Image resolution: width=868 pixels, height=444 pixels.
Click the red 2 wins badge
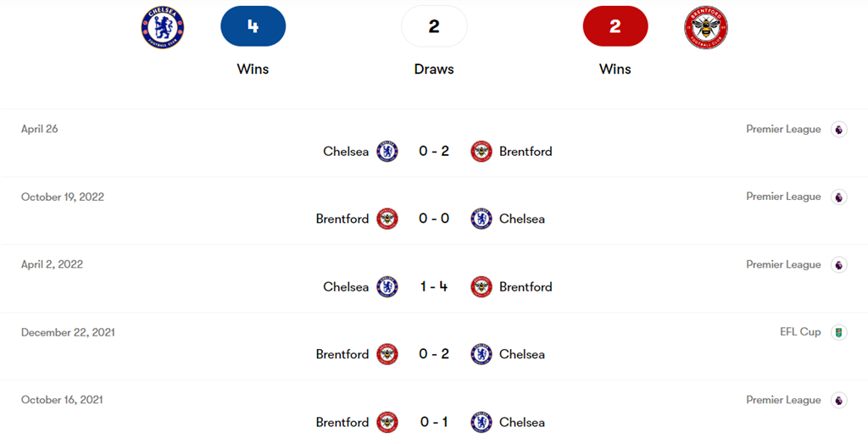[x=615, y=26]
